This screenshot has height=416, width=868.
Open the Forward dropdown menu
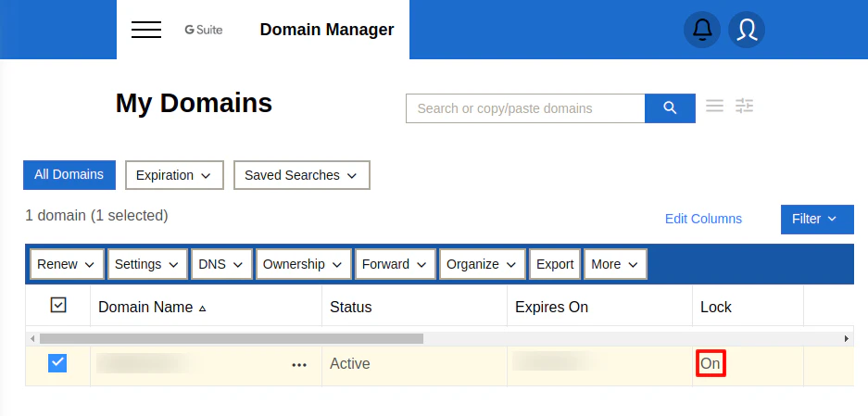[x=396, y=264]
